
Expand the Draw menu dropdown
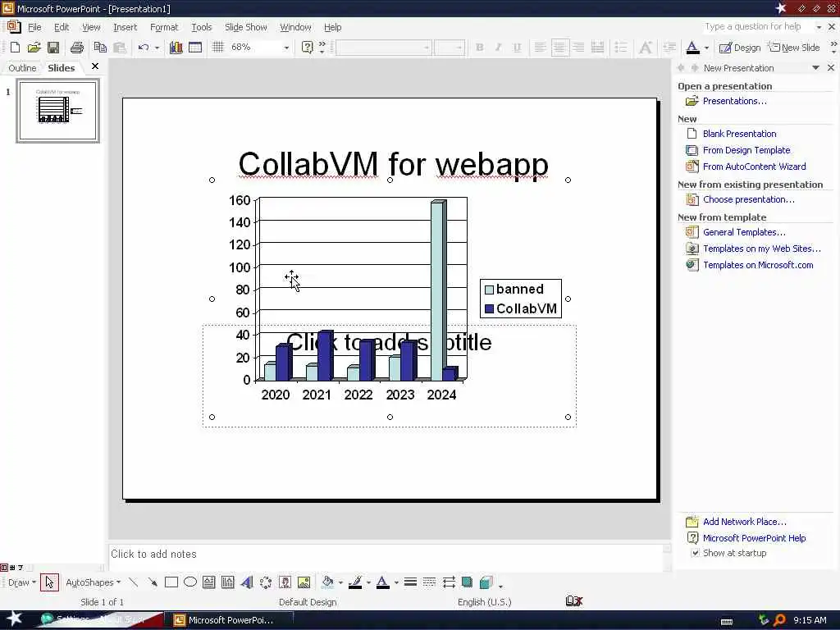(22, 582)
